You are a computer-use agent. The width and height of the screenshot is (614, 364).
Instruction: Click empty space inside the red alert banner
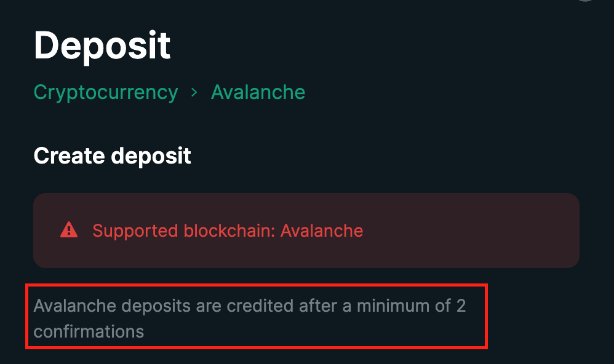pos(470,231)
